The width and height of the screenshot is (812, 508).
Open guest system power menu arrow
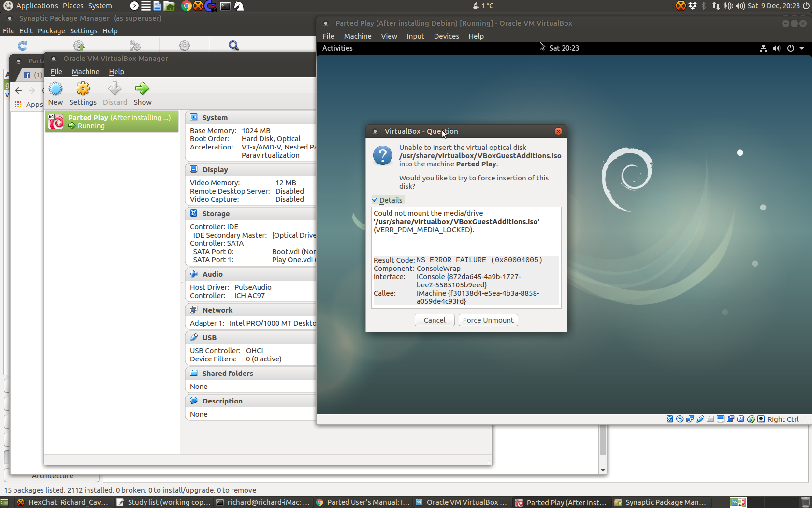pos(802,48)
